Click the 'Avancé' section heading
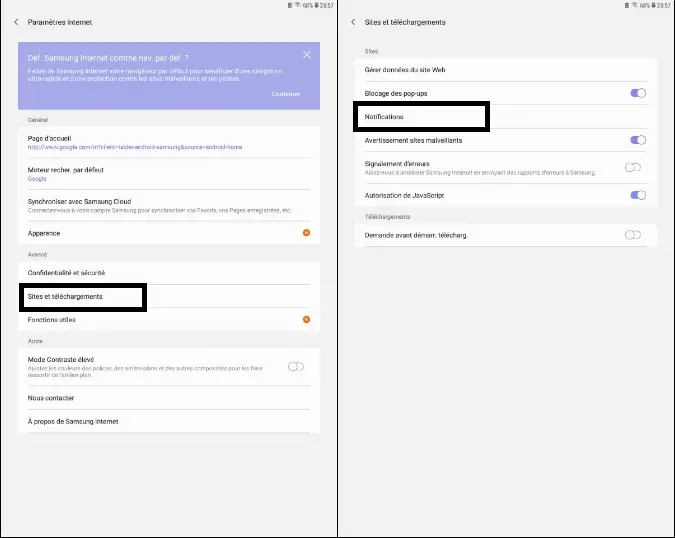Image resolution: width=675 pixels, height=538 pixels. [x=37, y=254]
